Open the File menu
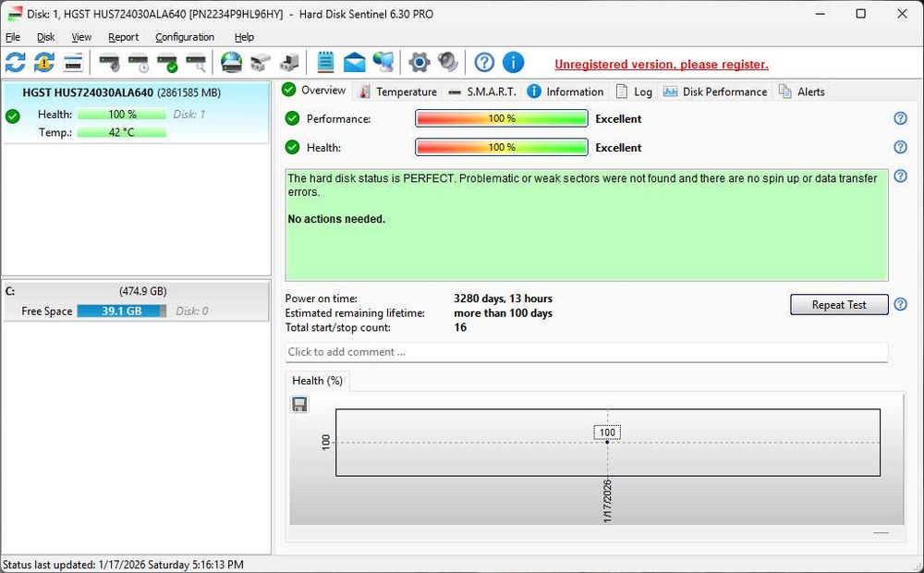The height and width of the screenshot is (573, 924). [x=12, y=37]
